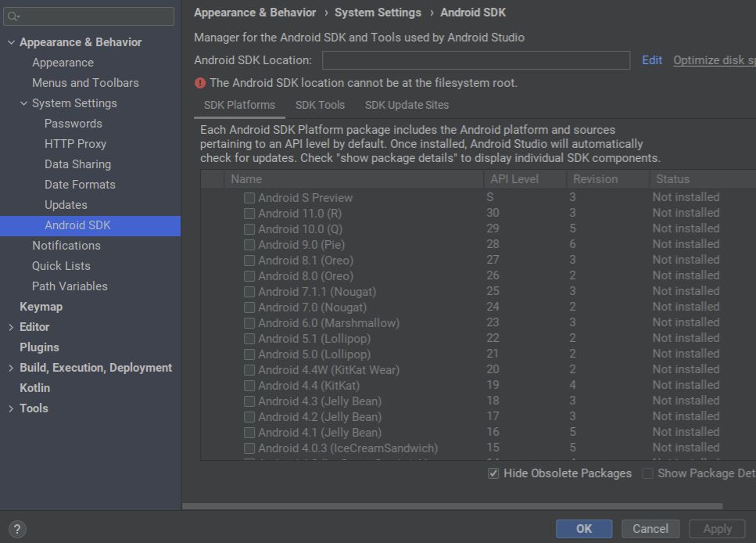The width and height of the screenshot is (756, 543).
Task: Click API level 30 cell
Action: pyautogui.click(x=493, y=213)
